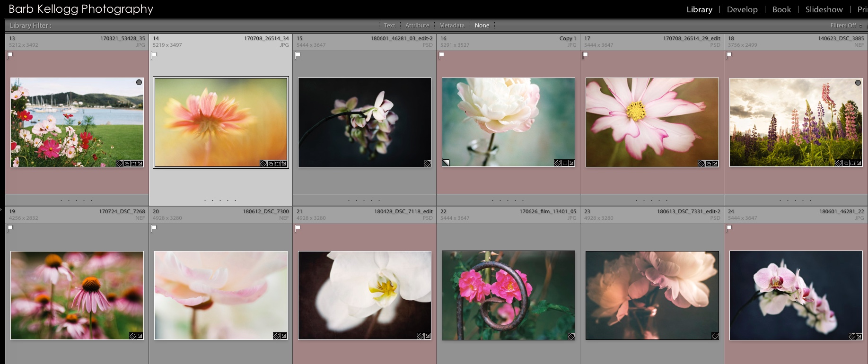Click the Barb Kellogg Photography identity plate

tap(81, 9)
